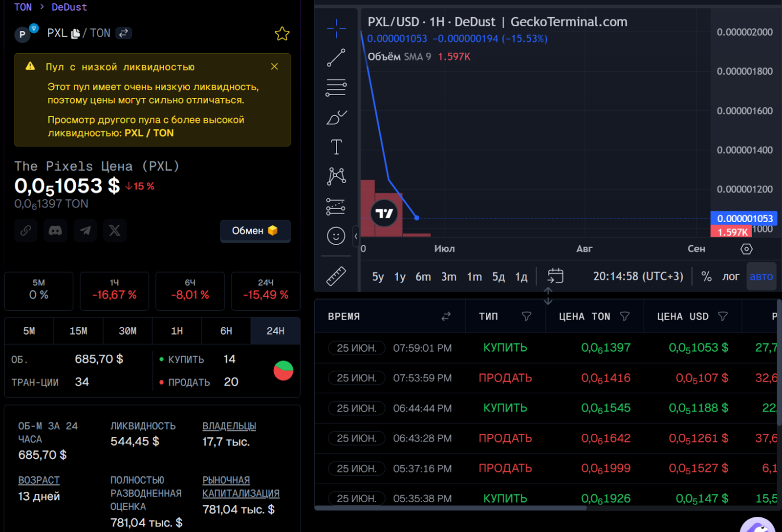Go to DeDust breadcrumb link
Image resolution: width=782 pixels, height=532 pixels.
click(x=69, y=7)
